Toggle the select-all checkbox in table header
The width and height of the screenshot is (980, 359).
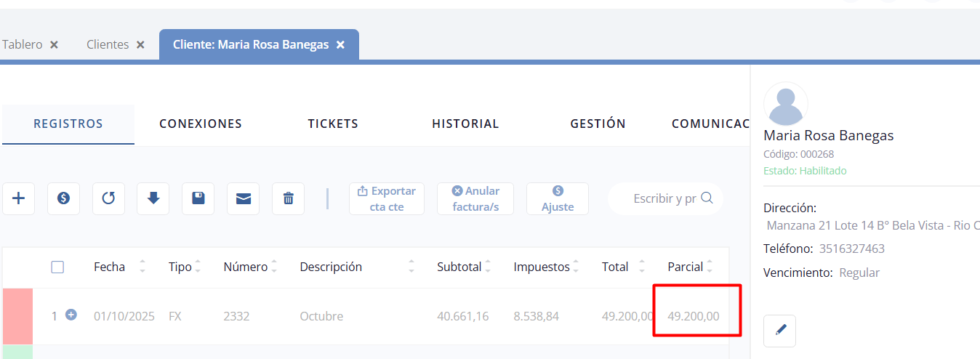[57, 267]
